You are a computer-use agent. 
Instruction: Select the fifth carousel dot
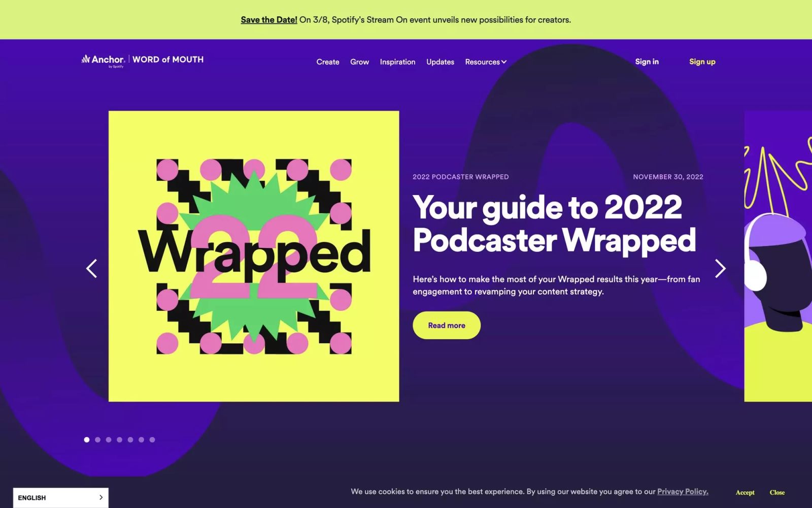(130, 440)
